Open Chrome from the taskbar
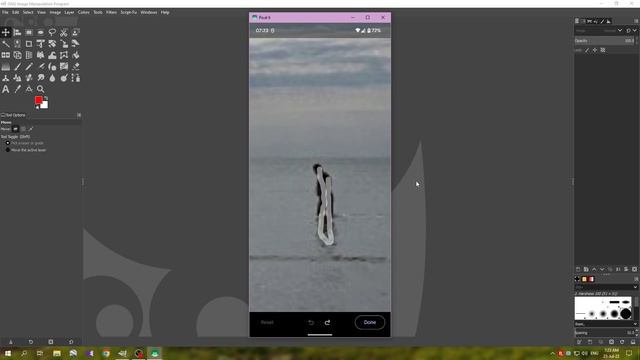 point(106,353)
